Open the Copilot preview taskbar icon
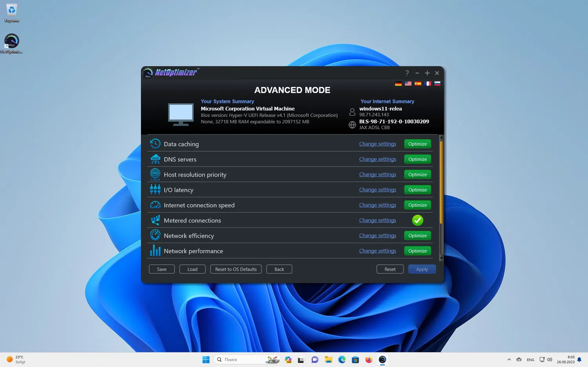The width and height of the screenshot is (588, 367). pos(288,360)
